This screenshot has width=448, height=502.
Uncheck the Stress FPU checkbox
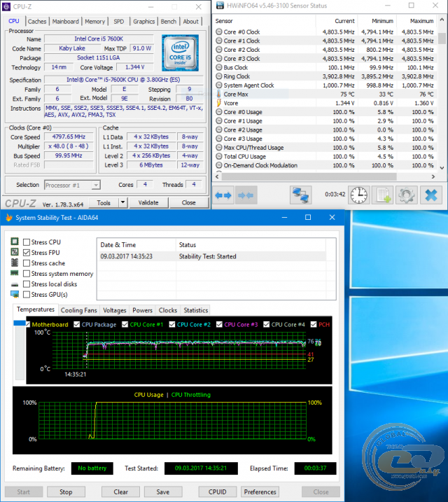click(x=27, y=253)
